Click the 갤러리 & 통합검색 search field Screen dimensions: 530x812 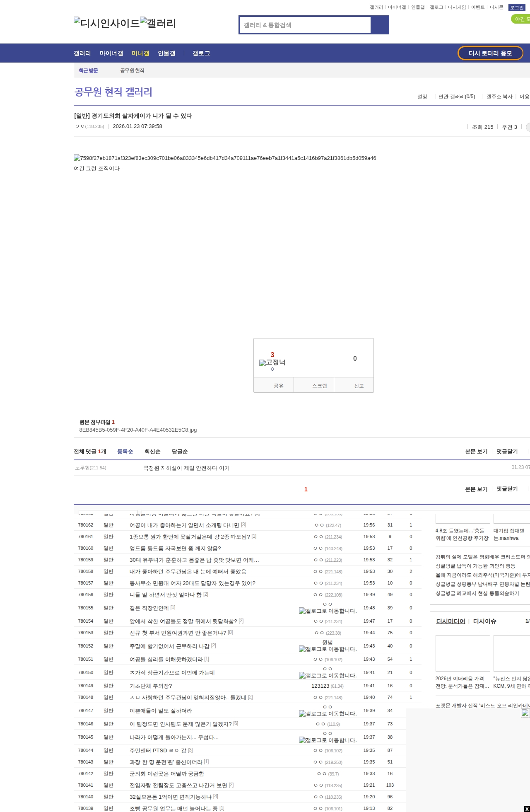[306, 25]
